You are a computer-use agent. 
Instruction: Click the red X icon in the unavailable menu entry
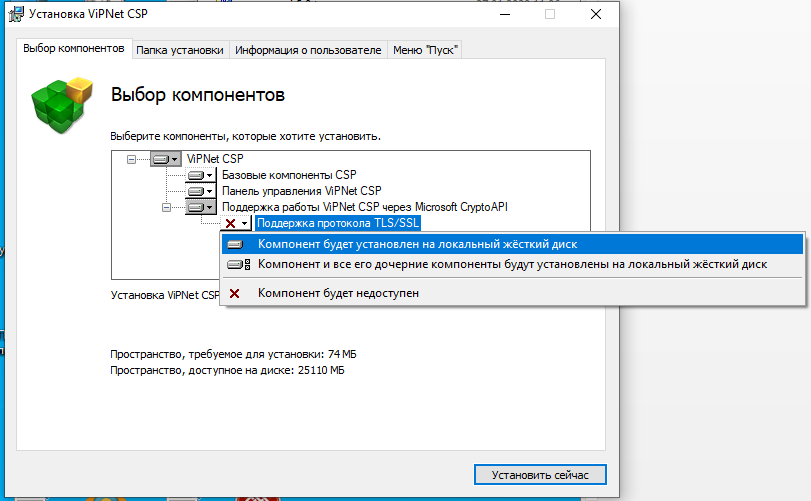(236, 294)
